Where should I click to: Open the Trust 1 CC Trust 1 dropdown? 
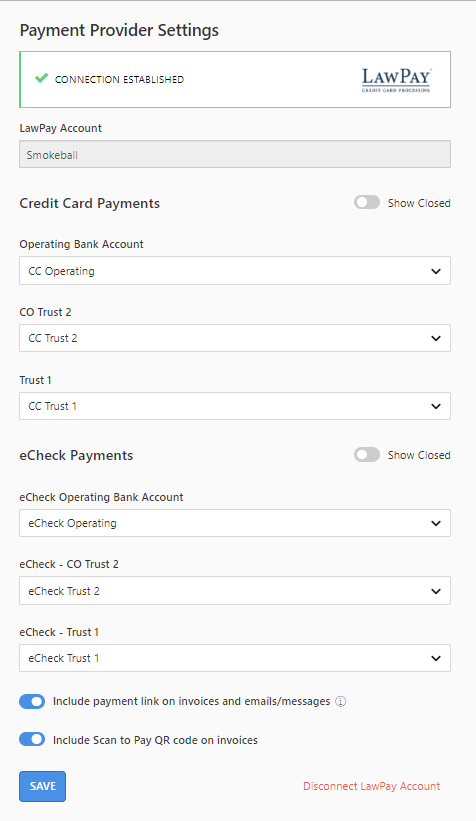tap(235, 406)
